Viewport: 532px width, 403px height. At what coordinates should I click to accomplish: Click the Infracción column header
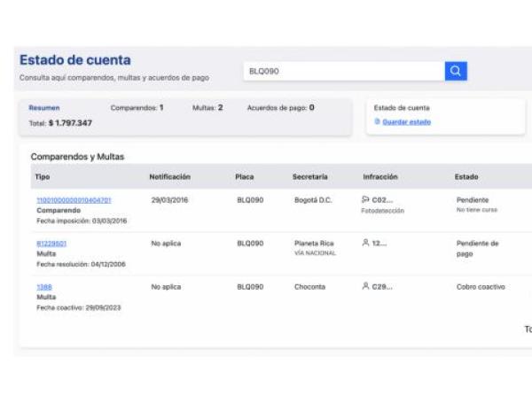pyautogui.click(x=380, y=177)
